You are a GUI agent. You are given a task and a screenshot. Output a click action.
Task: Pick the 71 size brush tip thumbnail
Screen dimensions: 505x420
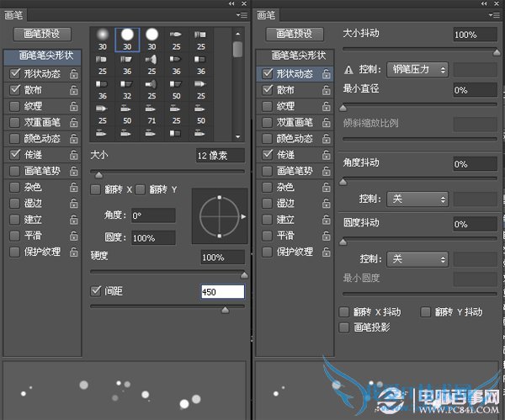(151, 114)
